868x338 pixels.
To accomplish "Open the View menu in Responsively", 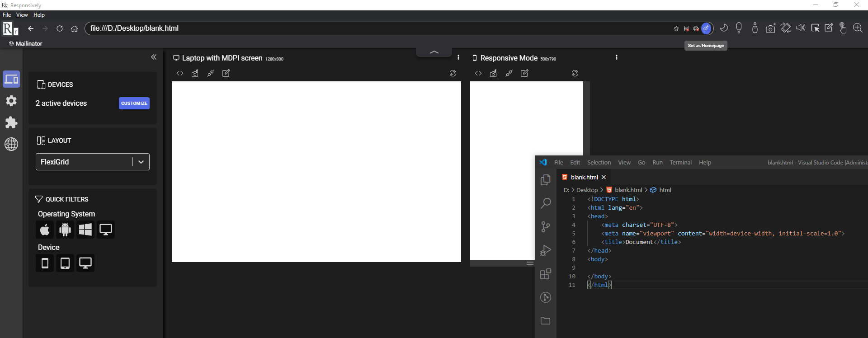I will [22, 15].
